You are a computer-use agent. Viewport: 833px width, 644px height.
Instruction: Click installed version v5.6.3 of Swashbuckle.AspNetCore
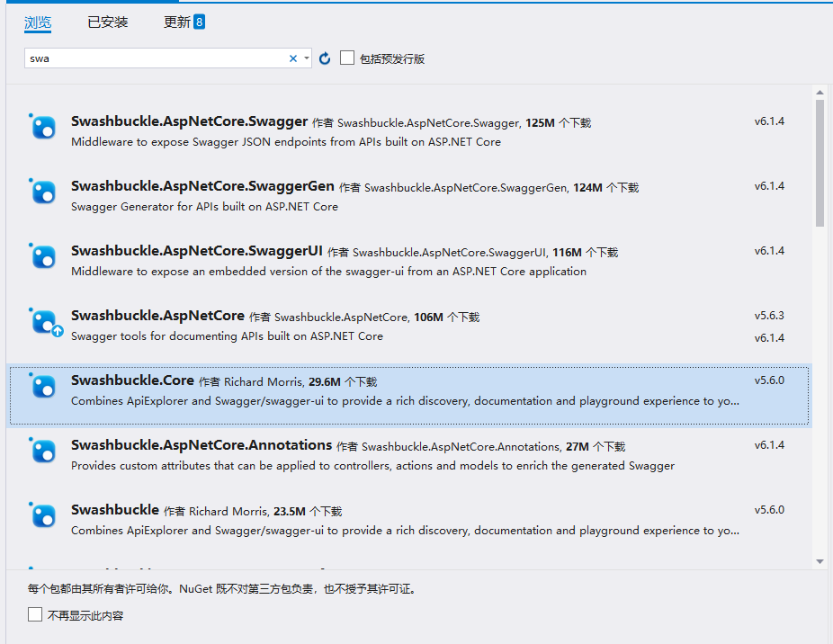point(769,317)
